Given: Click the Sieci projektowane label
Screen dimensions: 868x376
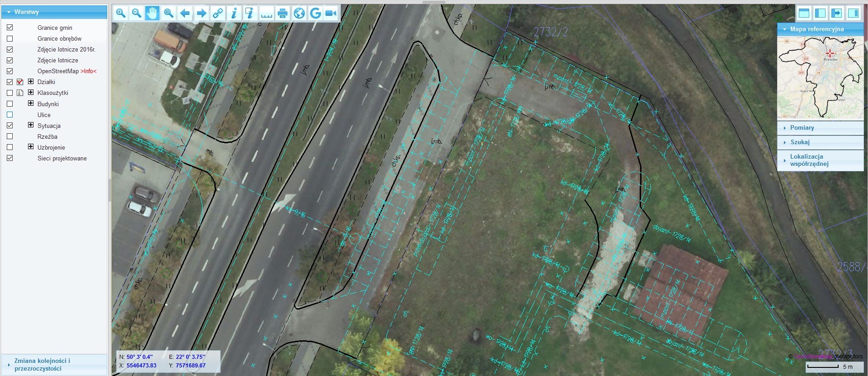Looking at the screenshot, I should (62, 158).
